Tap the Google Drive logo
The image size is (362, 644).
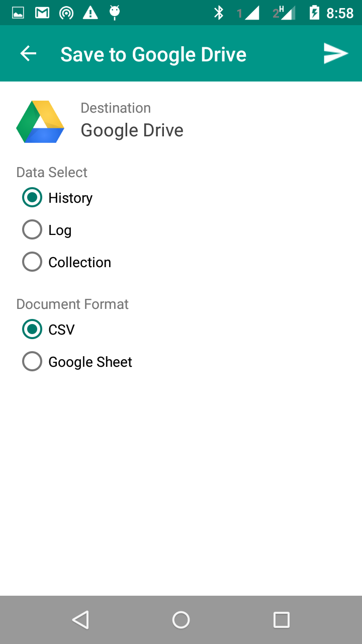pyautogui.click(x=40, y=122)
